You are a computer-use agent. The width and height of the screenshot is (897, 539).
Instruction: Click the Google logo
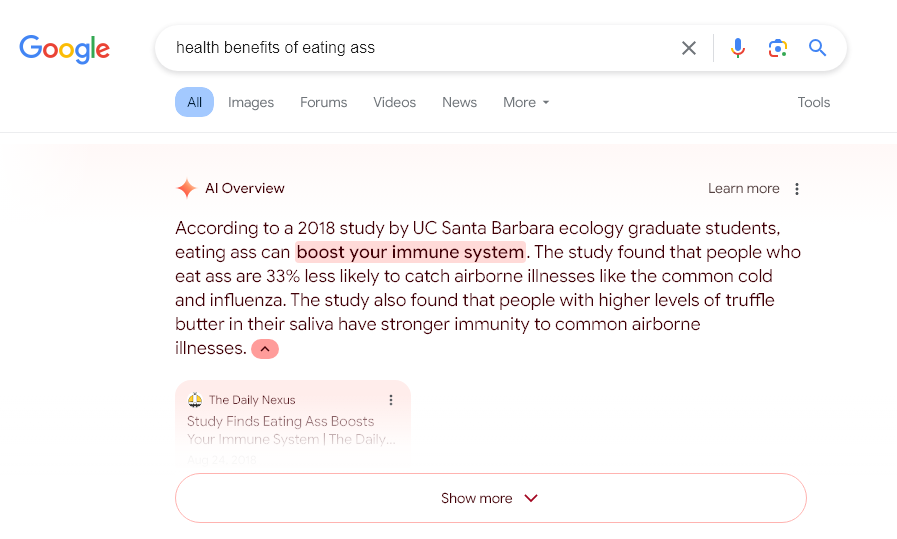[65, 49]
